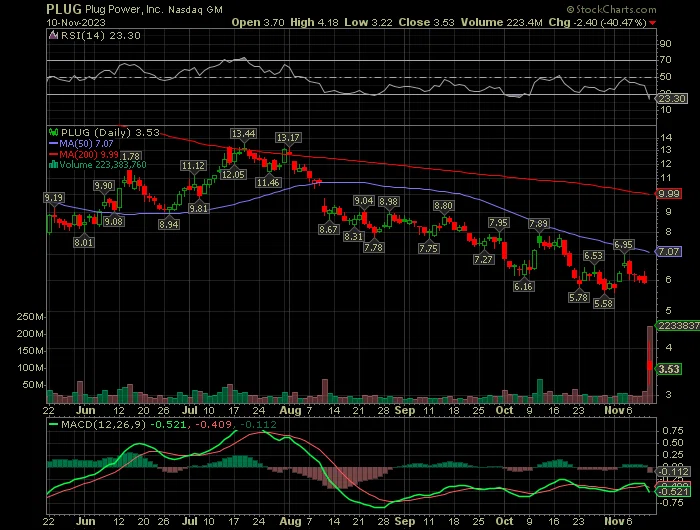Click the 13.44 peak price annotation
The image size is (700, 530).
pyautogui.click(x=243, y=134)
